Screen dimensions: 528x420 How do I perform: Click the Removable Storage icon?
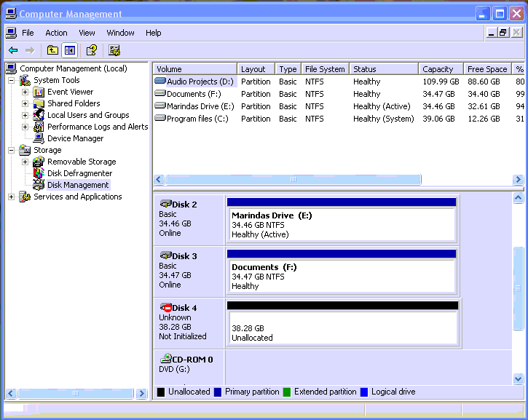coord(39,162)
